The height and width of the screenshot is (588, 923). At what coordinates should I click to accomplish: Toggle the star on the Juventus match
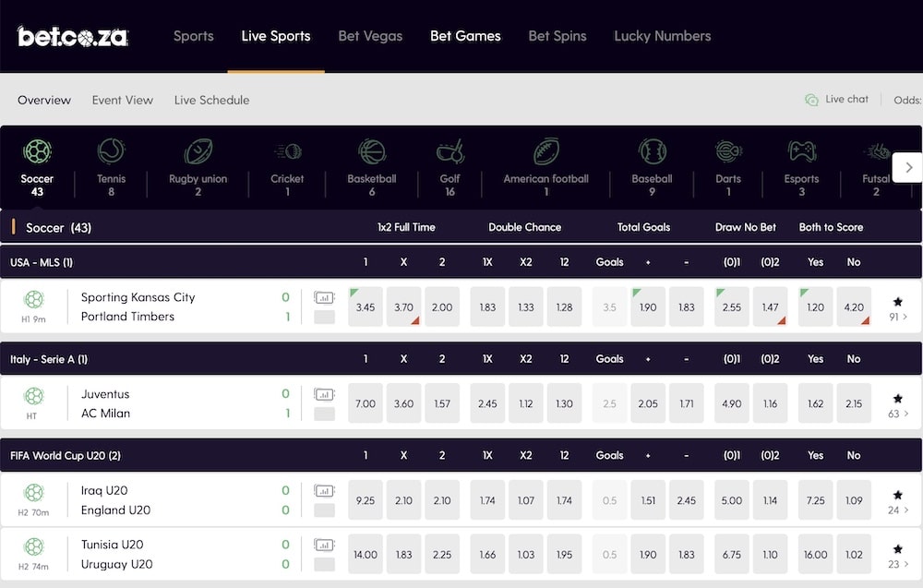[x=896, y=398]
